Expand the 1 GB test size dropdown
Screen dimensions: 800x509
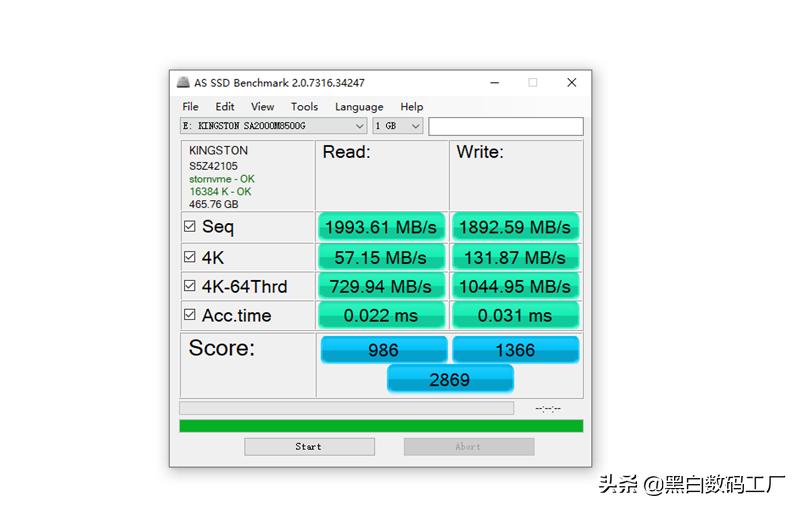pos(398,126)
